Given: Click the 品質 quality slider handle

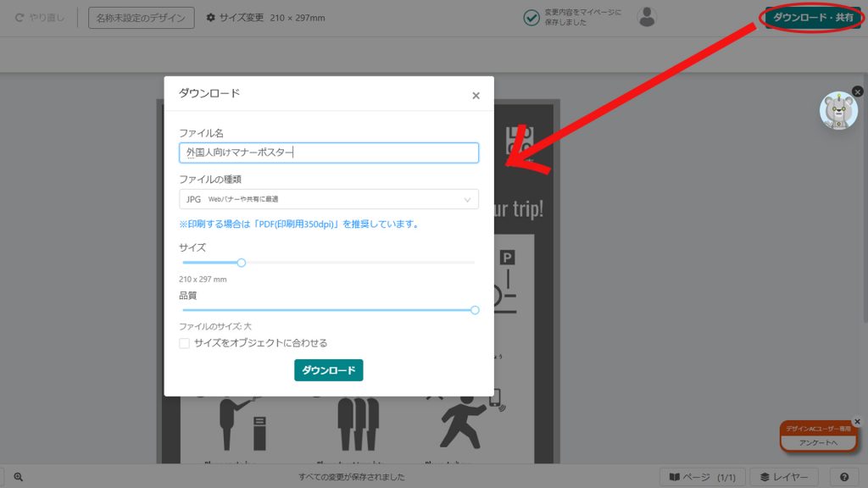Looking at the screenshot, I should point(475,310).
